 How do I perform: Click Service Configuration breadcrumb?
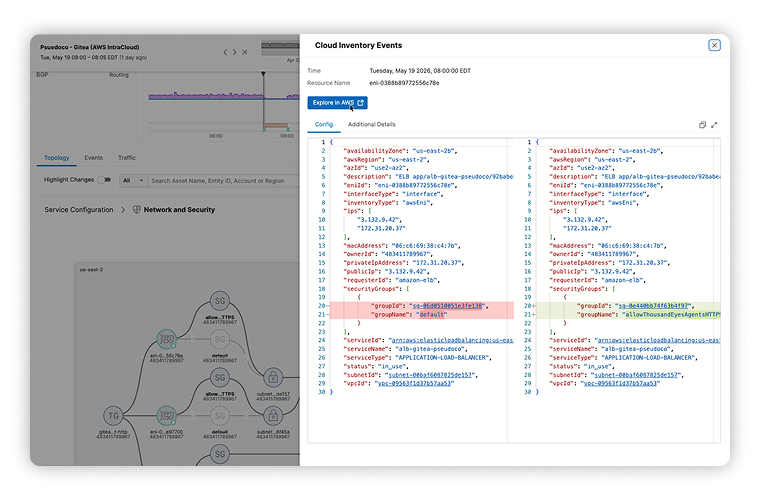pos(79,210)
